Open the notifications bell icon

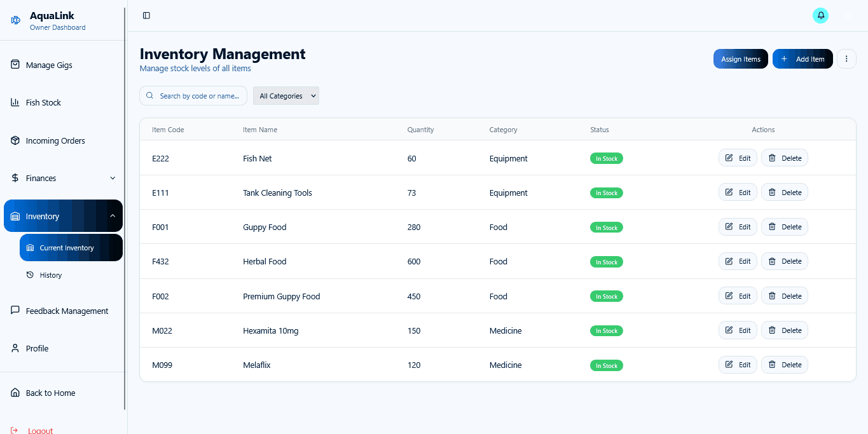pos(820,15)
